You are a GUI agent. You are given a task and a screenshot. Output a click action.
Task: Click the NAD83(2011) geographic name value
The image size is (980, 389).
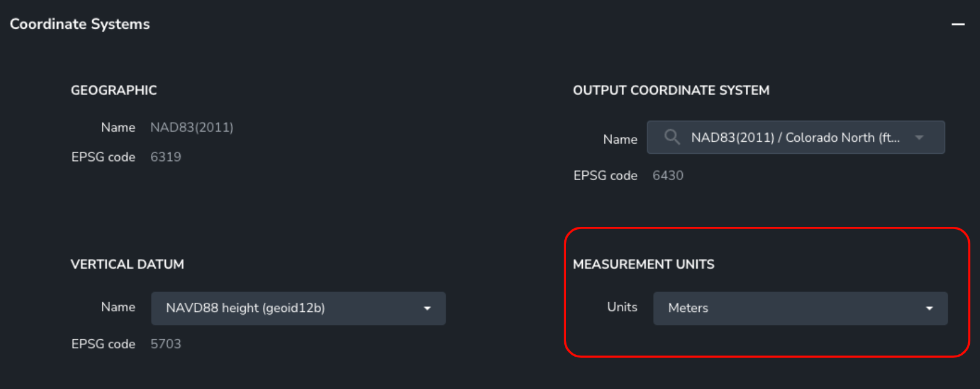[x=192, y=127]
